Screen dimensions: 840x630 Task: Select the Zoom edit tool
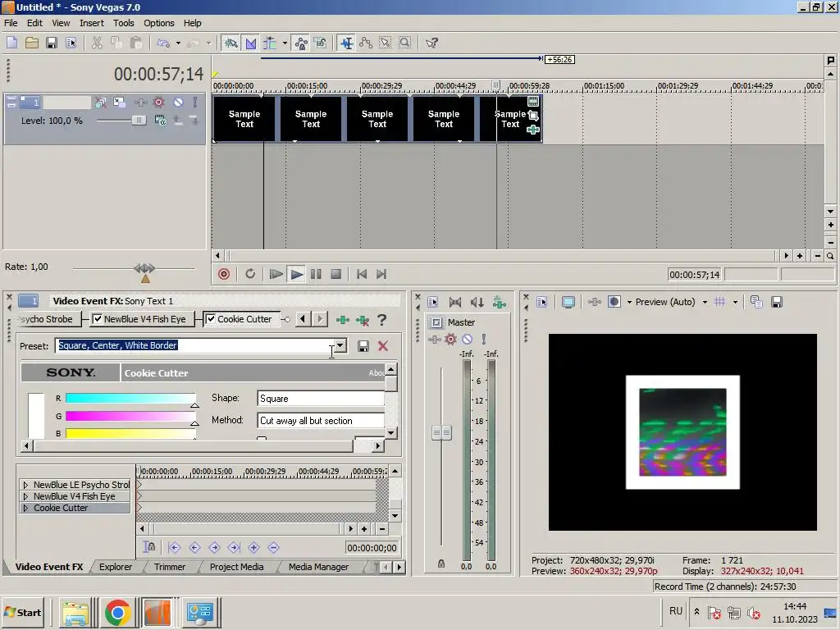coord(405,43)
